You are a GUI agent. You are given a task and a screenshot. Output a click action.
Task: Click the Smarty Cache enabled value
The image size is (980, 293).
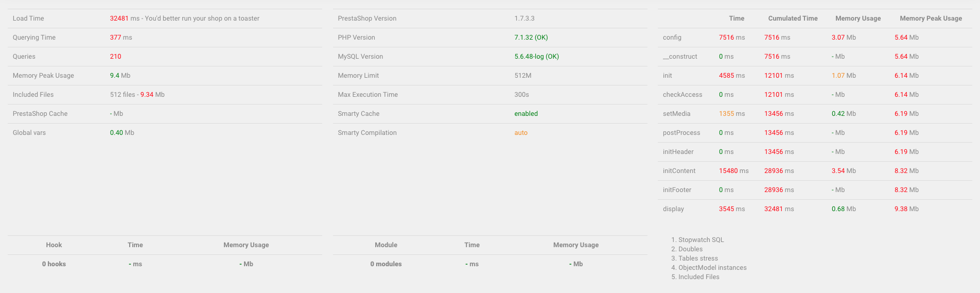526,114
